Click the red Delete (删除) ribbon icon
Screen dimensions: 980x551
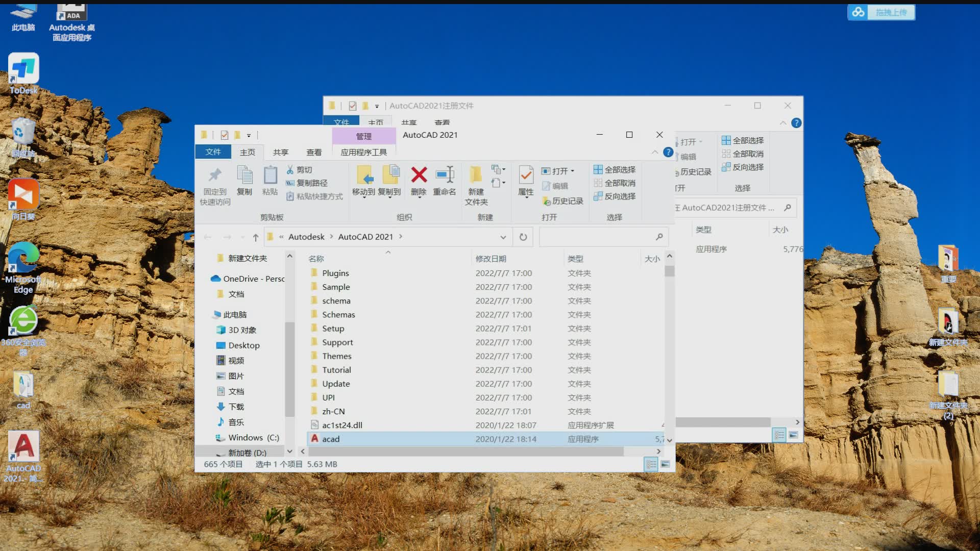point(419,176)
